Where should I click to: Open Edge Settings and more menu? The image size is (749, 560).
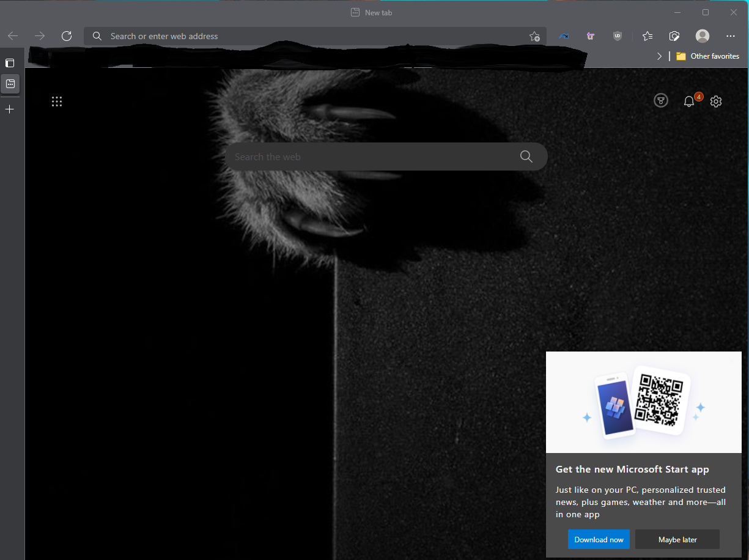coord(731,36)
